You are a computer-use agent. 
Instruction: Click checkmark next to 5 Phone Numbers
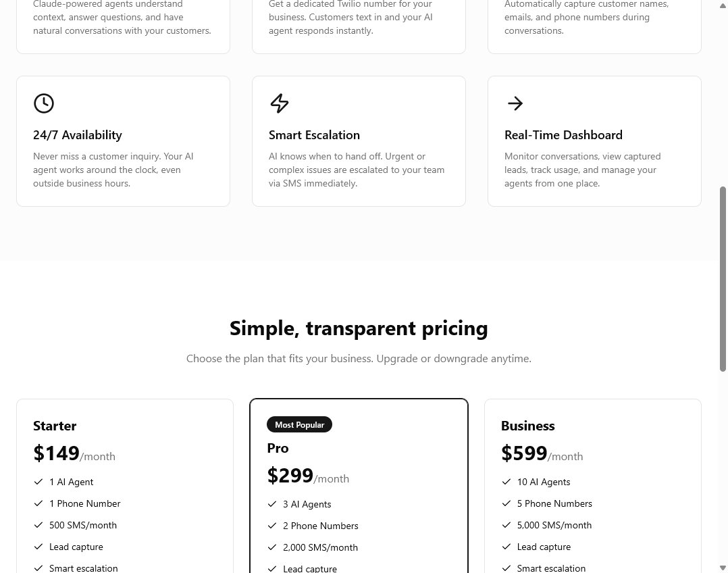pyautogui.click(x=506, y=503)
